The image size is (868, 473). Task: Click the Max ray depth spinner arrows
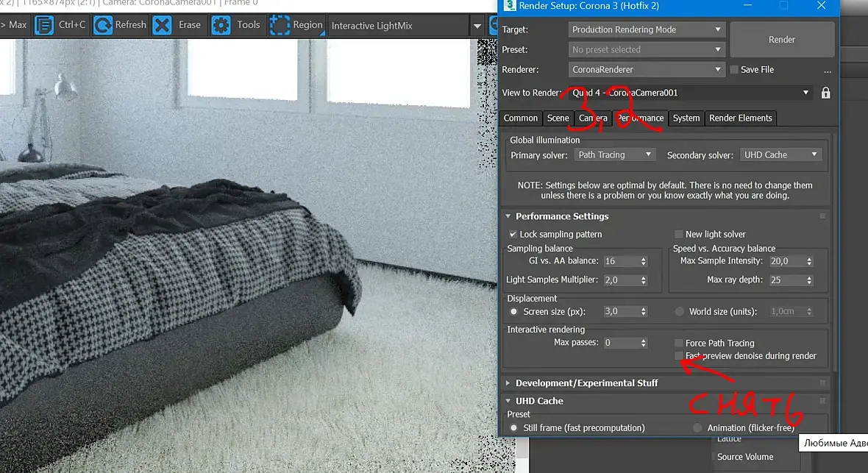tap(808, 280)
